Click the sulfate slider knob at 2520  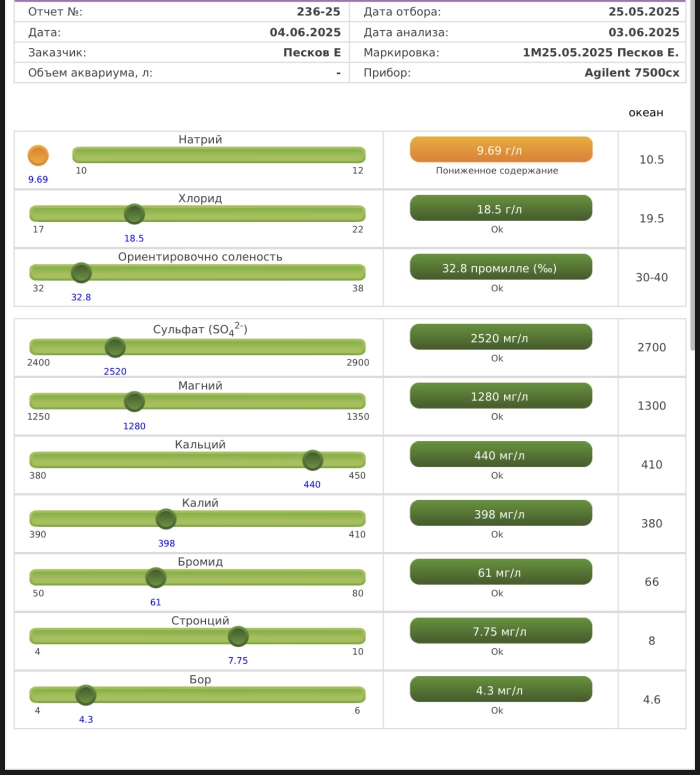pos(115,347)
